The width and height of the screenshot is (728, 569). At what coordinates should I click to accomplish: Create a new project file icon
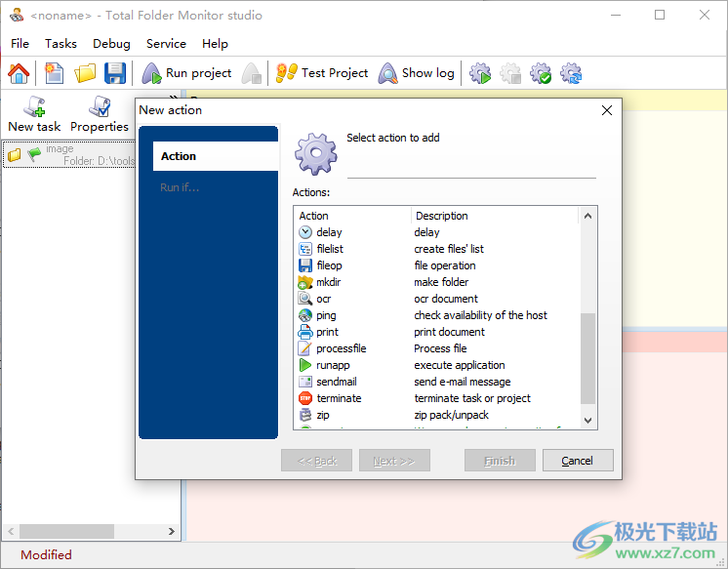55,73
